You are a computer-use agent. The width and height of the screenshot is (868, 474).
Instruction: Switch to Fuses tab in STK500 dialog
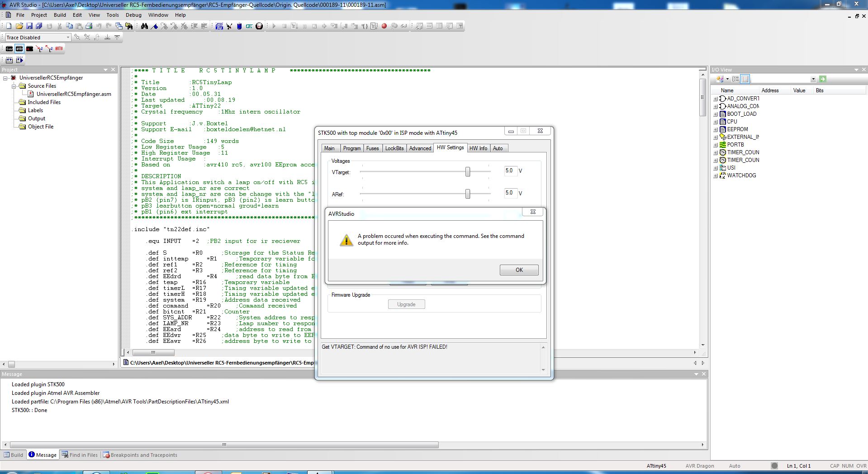point(373,148)
